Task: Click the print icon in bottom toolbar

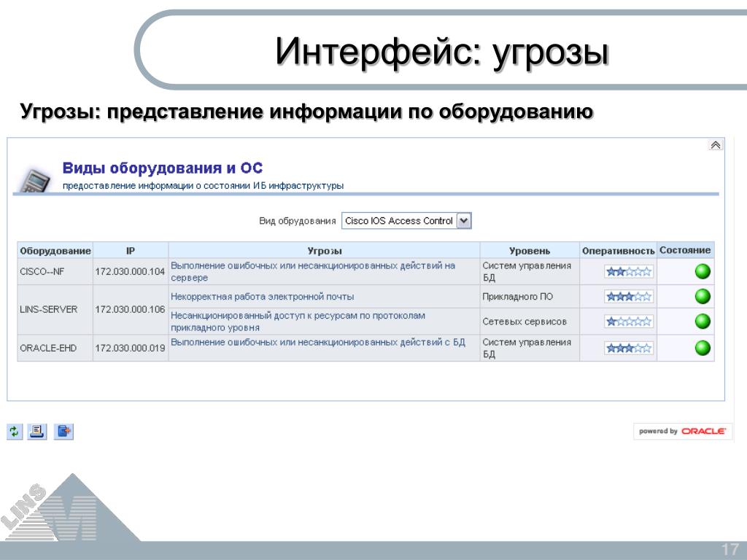Action: pos(36,432)
